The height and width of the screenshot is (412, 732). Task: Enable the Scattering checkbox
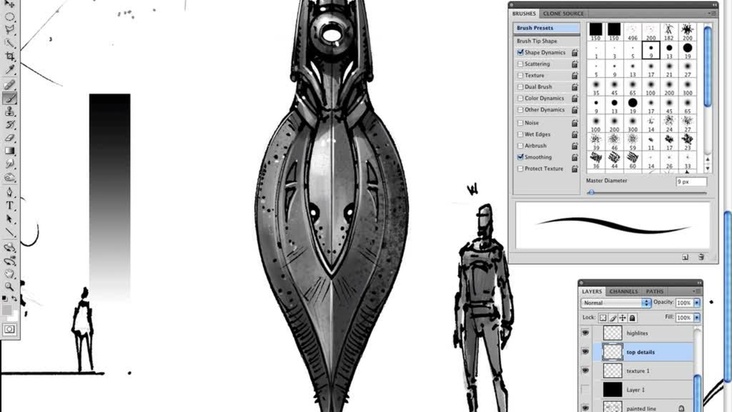pos(520,64)
